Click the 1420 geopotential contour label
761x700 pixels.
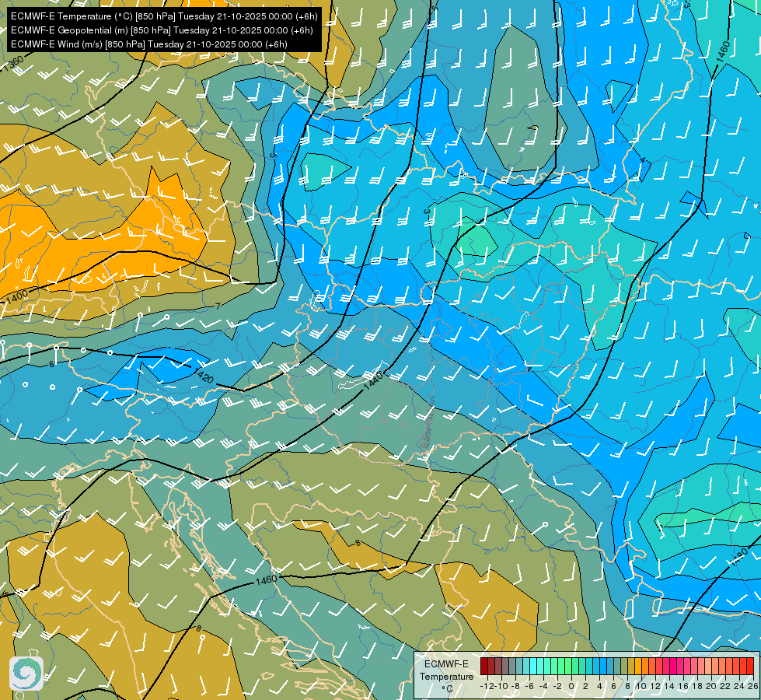[203, 375]
